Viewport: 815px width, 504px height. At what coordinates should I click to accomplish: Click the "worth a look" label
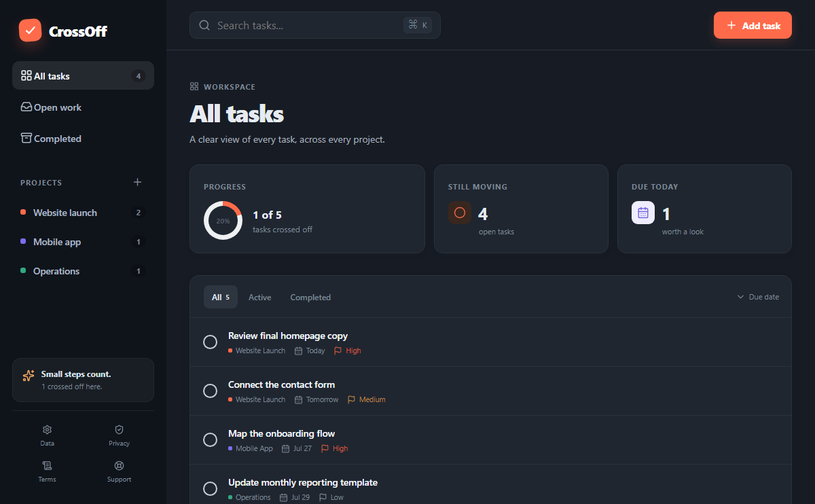[683, 232]
